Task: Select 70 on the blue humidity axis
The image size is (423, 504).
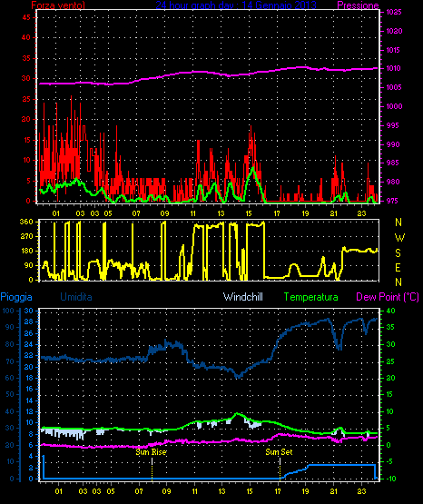Action: coord(10,361)
